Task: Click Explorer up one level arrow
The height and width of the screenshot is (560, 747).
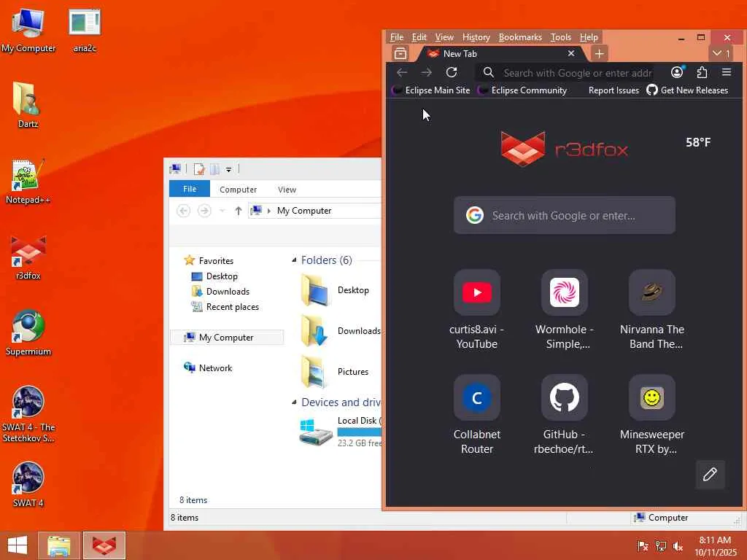Action: pyautogui.click(x=239, y=211)
